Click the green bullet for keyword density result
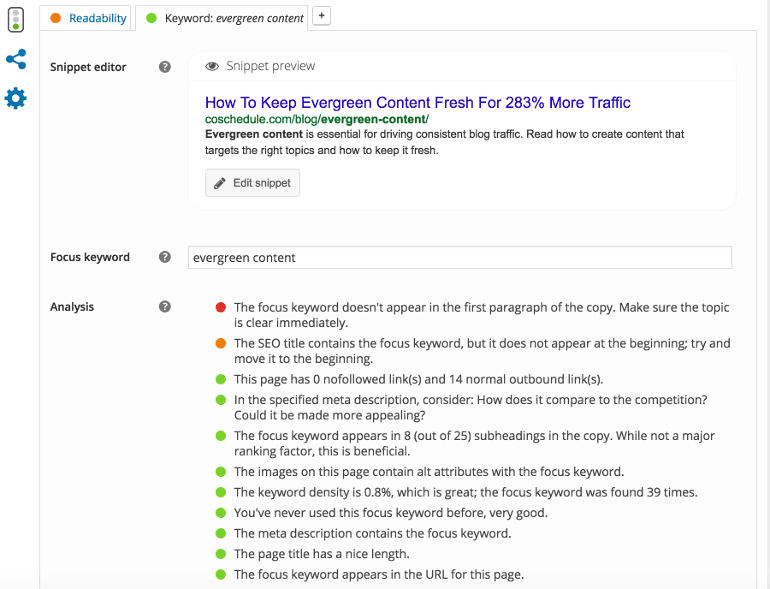Viewport: 770px width, 589px height. 220,492
